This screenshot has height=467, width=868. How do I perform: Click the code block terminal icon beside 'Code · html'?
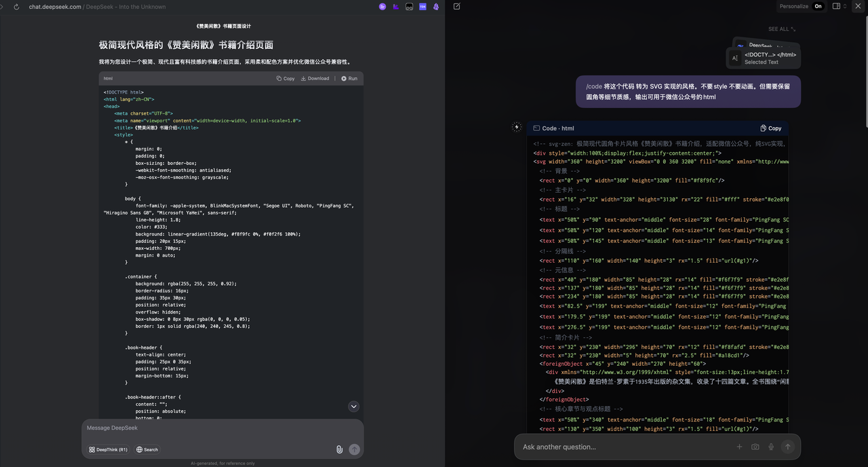(x=536, y=128)
